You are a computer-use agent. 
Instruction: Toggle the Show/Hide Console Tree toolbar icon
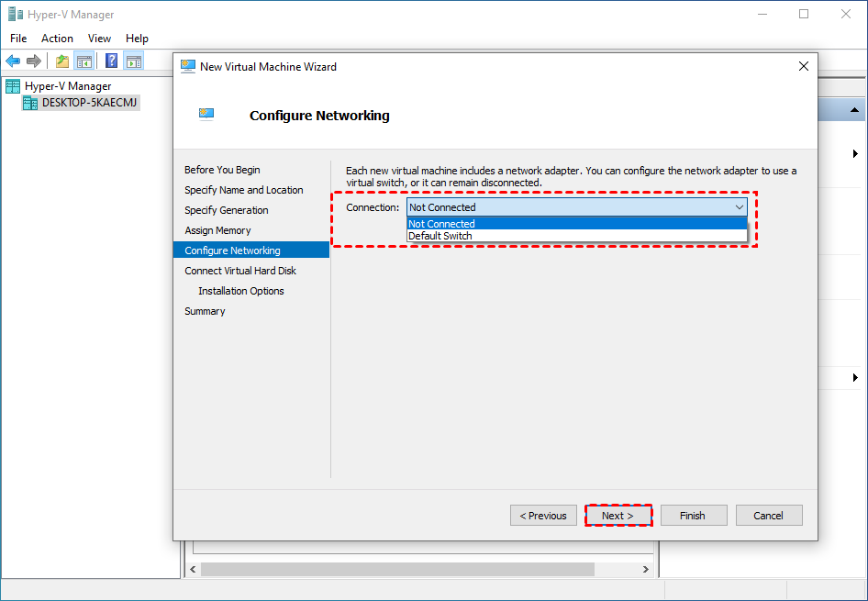pos(84,61)
